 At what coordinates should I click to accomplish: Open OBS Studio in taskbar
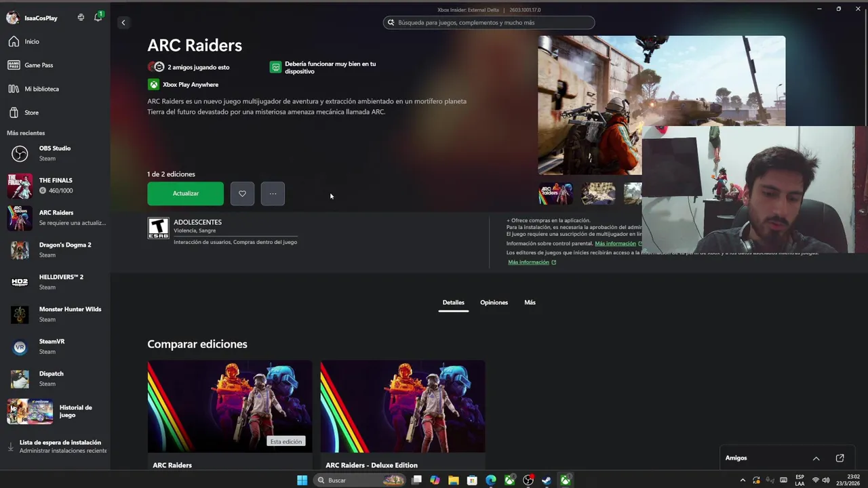528,481
